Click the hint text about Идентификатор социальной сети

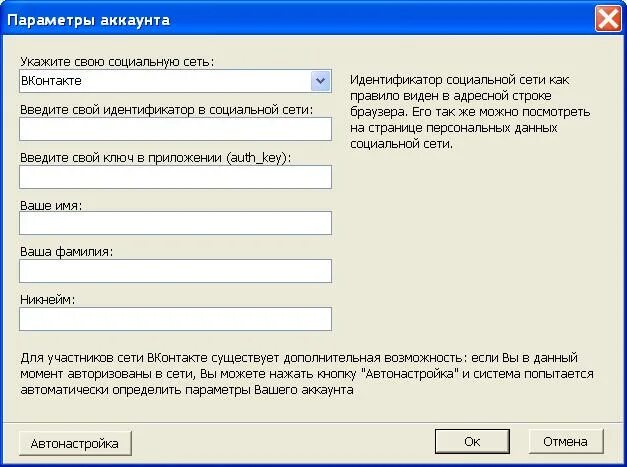tap(470, 112)
